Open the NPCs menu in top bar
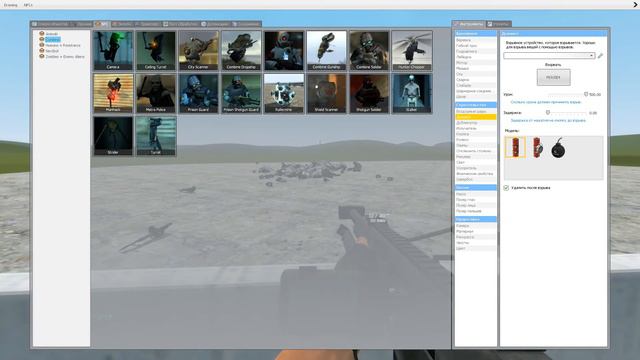This screenshot has height=360, width=640. click(28, 5)
